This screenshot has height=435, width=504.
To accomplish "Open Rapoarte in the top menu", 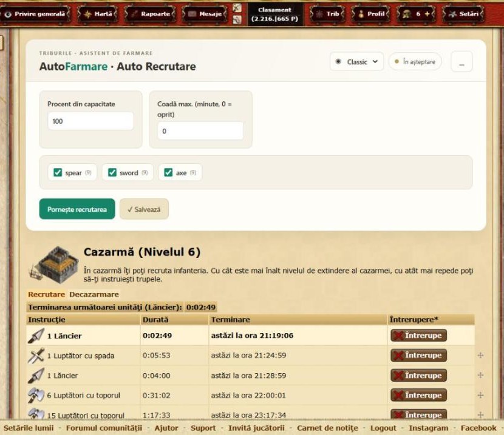I will [151, 14].
